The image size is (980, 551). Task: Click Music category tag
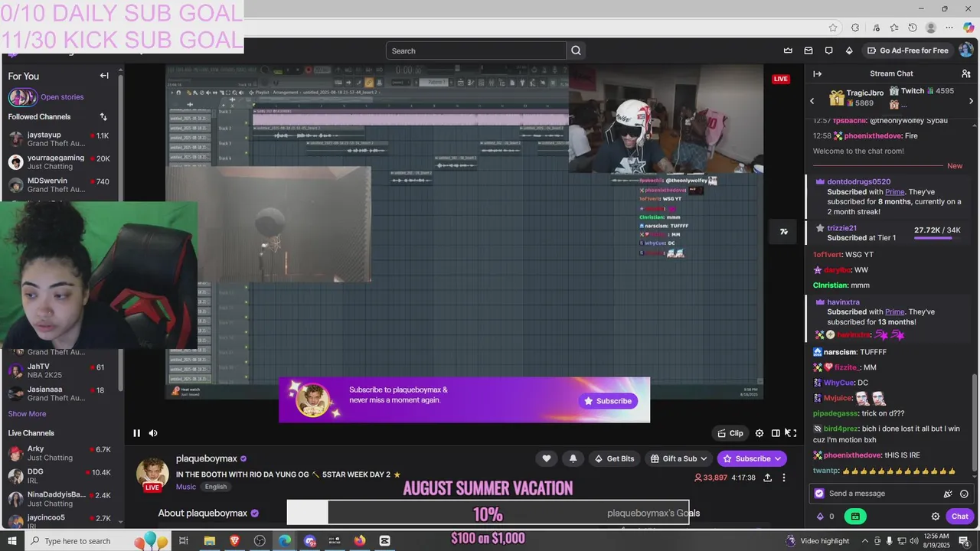pos(186,487)
